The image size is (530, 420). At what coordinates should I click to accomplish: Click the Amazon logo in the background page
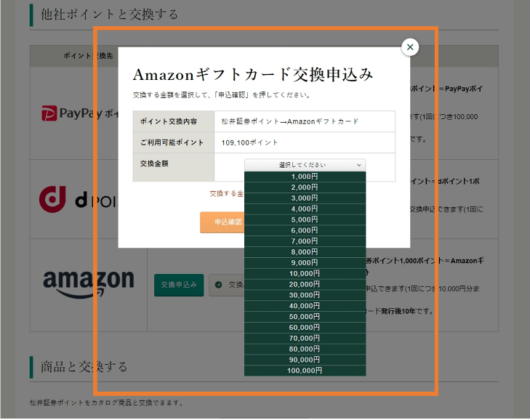[x=89, y=284]
